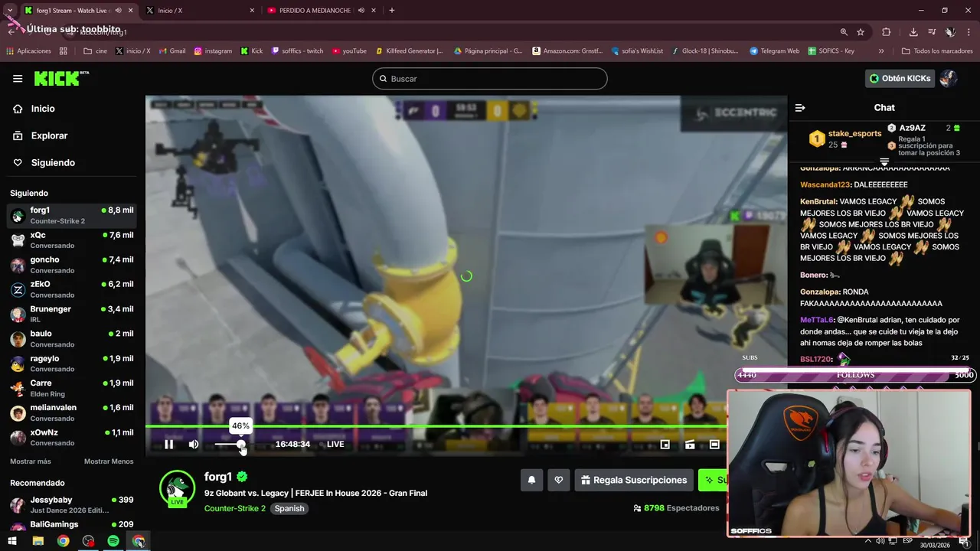Click the Spanish language tag
Viewport: 980px width, 551px height.
click(289, 508)
